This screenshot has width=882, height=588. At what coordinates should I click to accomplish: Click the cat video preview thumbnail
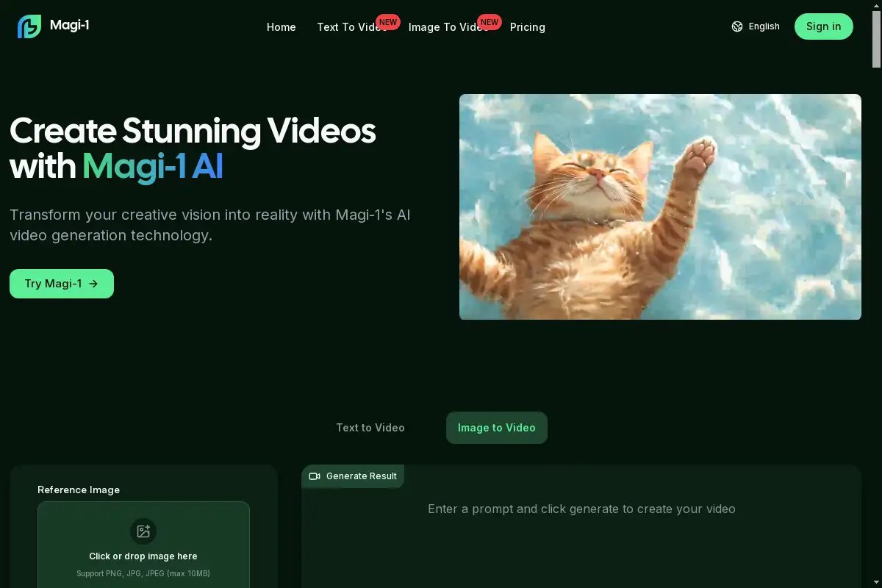click(660, 207)
